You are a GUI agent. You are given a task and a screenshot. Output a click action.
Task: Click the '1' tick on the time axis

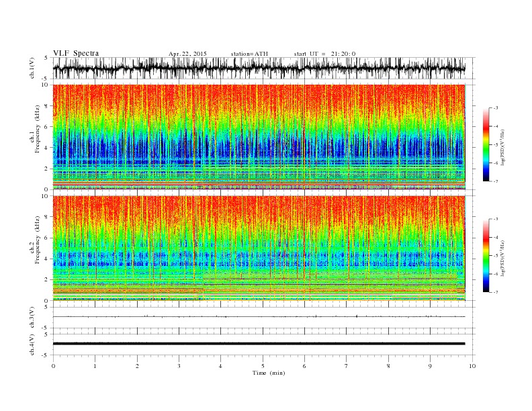coord(95,366)
